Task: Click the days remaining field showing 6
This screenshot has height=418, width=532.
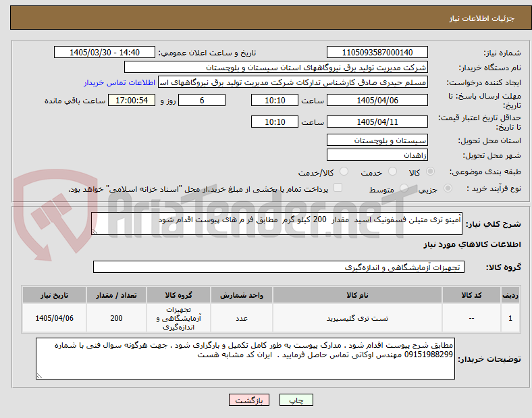Action: tap(202, 100)
